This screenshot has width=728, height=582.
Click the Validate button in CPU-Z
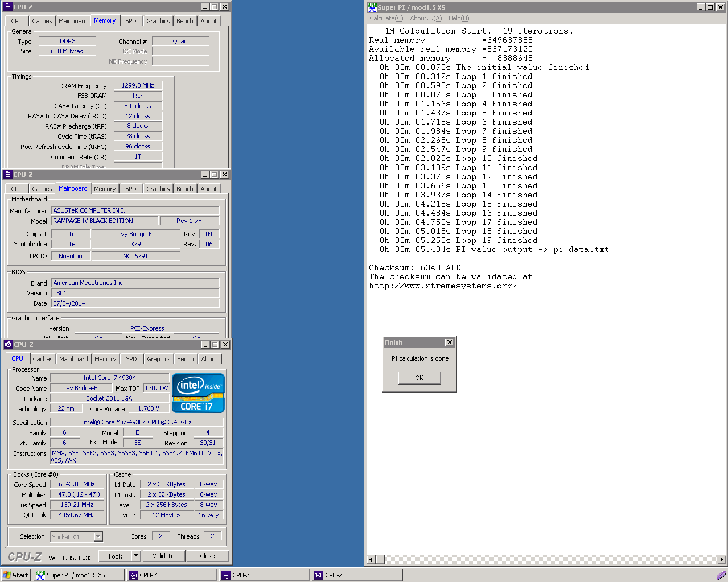point(163,556)
